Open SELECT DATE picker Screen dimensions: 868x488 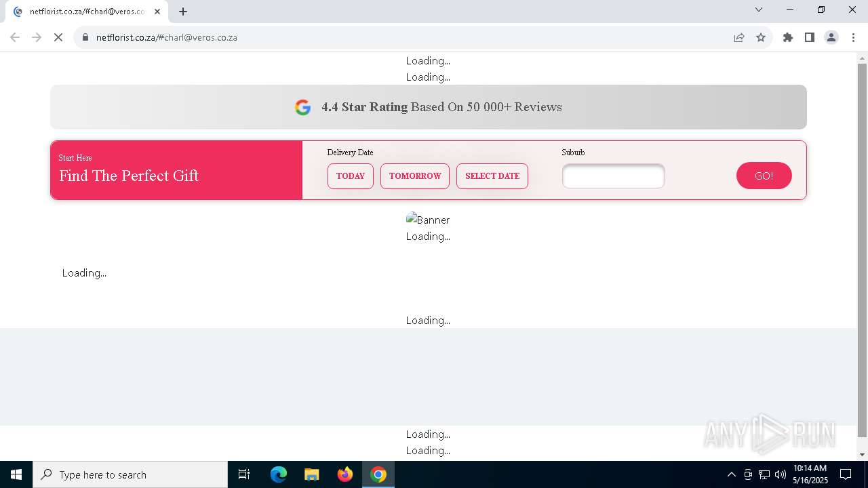pyautogui.click(x=492, y=176)
